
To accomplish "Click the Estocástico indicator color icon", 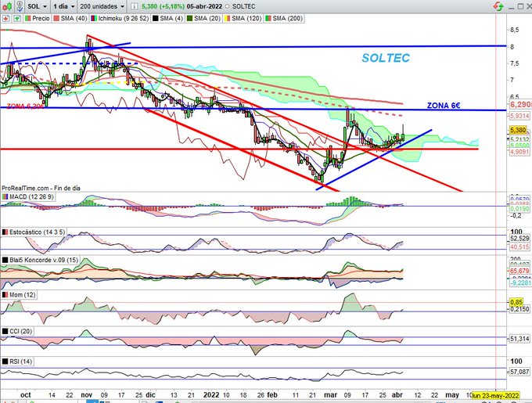I will [5, 232].
